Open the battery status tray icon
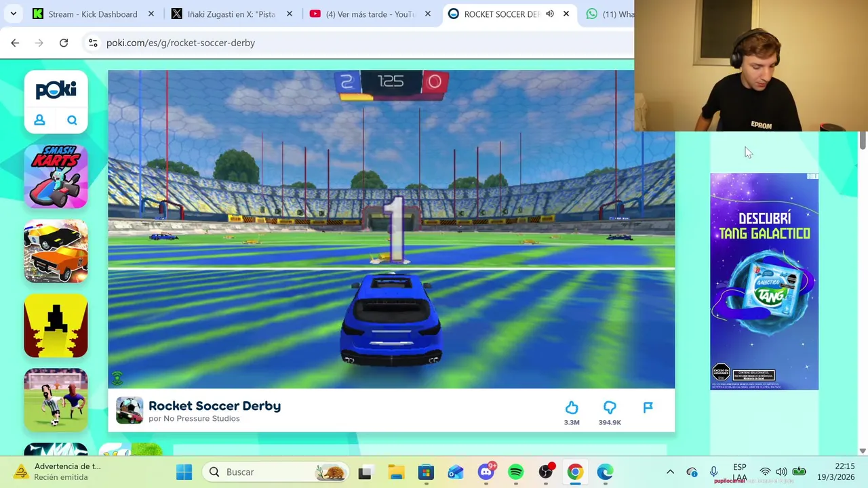Image resolution: width=868 pixels, height=488 pixels. [x=800, y=472]
